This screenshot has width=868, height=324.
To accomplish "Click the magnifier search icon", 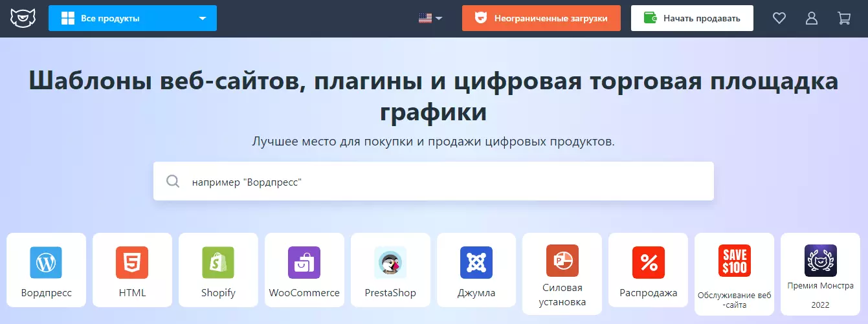I will [x=173, y=181].
